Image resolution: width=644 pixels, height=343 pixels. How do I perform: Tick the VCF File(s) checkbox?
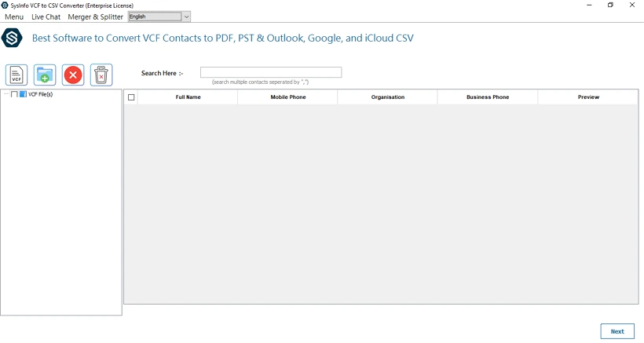[x=14, y=94]
